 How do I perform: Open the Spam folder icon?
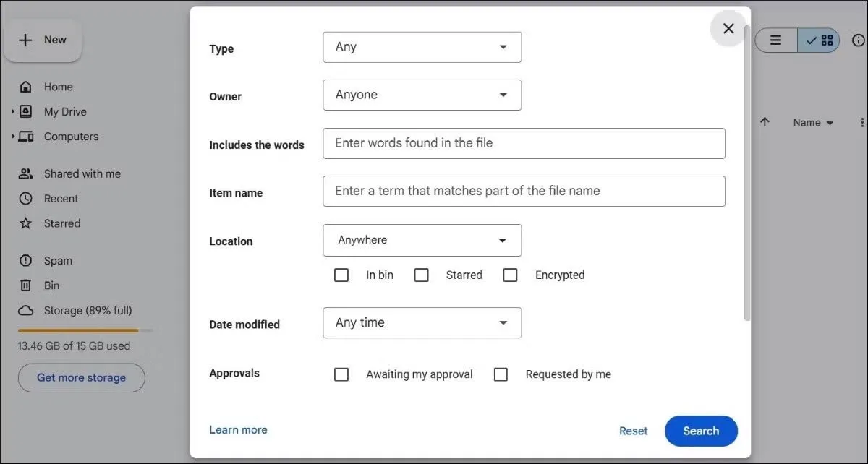[26, 261]
